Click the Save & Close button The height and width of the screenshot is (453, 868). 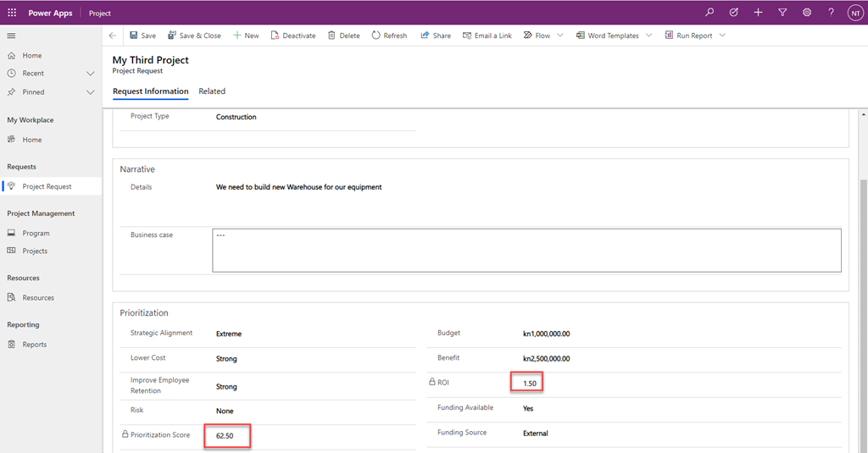point(194,36)
